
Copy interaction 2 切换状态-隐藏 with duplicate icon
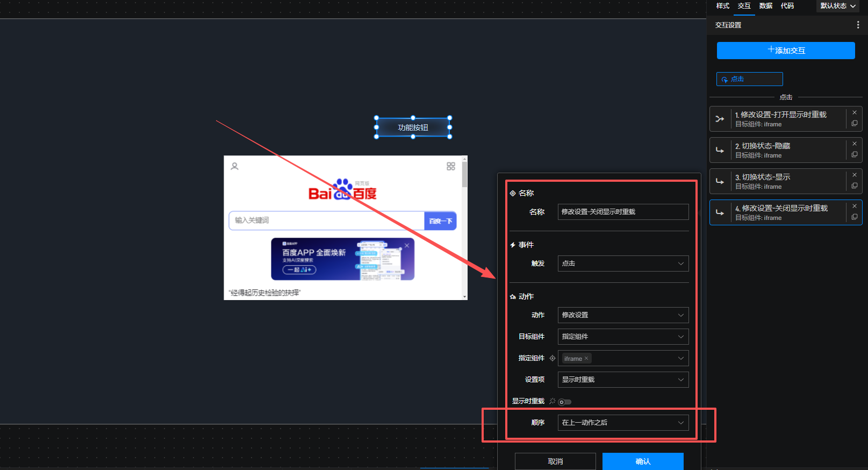coord(855,155)
